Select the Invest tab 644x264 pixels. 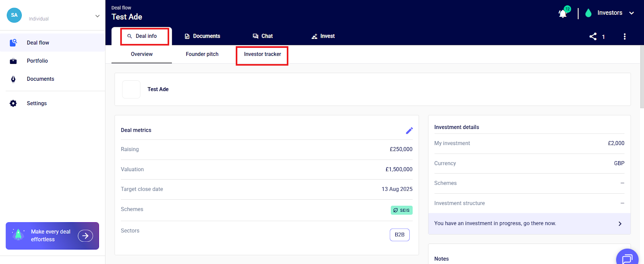323,36
